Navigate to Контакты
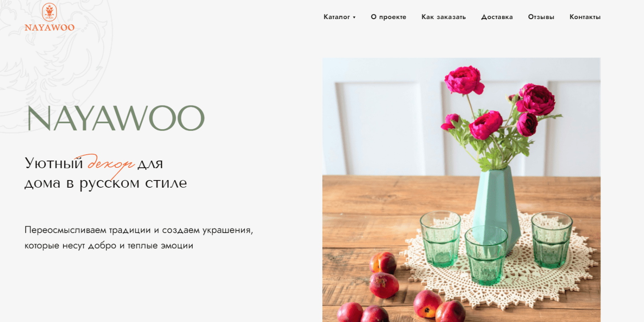The height and width of the screenshot is (322, 644). coord(585,17)
